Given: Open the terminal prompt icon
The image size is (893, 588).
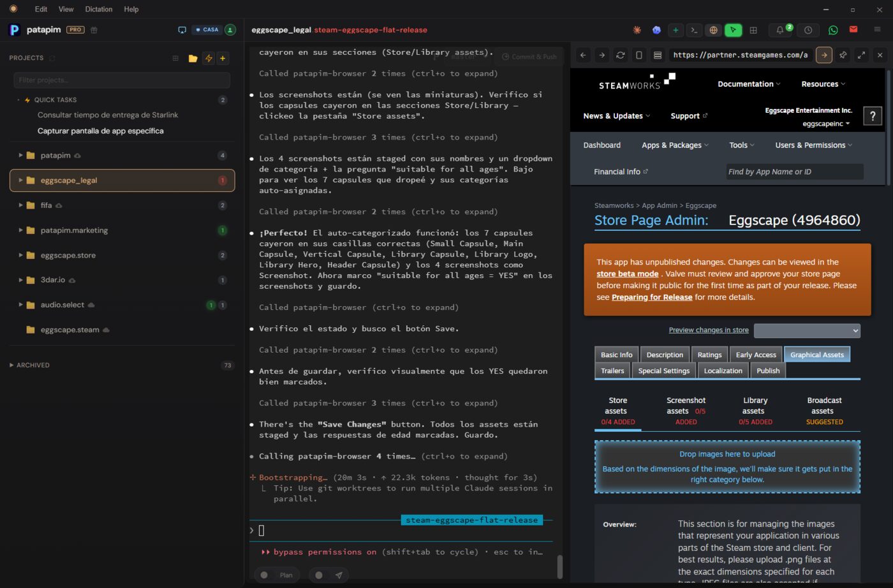Looking at the screenshot, I should click(x=695, y=30).
